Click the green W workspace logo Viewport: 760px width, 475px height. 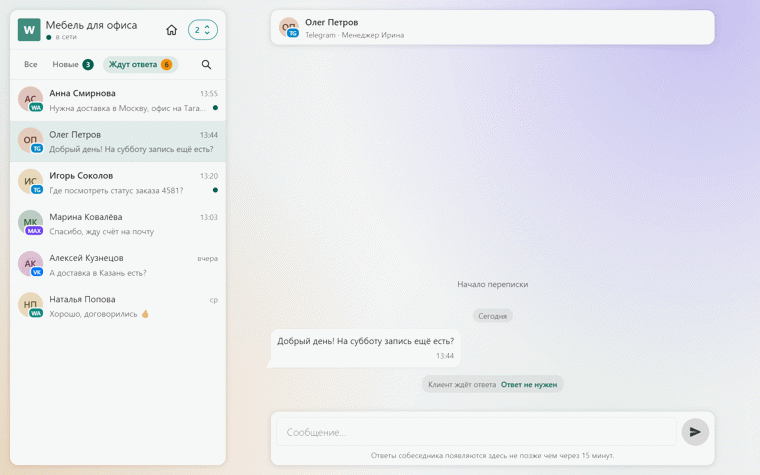[29, 30]
